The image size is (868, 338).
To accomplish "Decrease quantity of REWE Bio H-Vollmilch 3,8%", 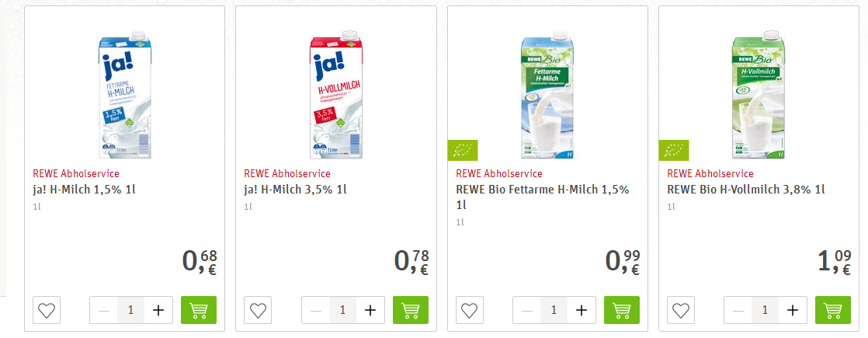I will click(738, 310).
